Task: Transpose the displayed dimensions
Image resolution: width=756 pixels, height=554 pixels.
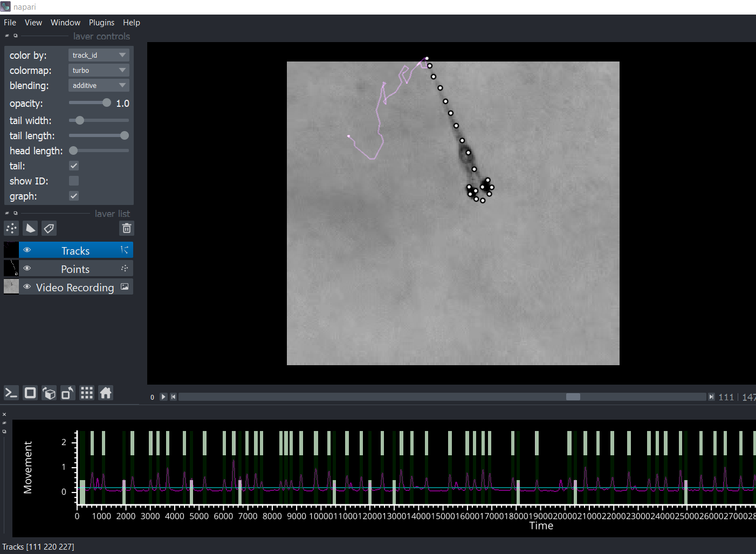Action: (x=68, y=393)
